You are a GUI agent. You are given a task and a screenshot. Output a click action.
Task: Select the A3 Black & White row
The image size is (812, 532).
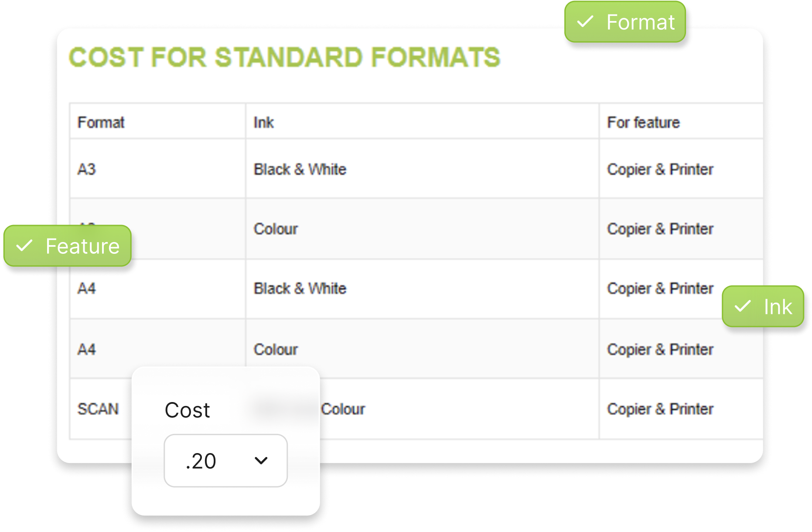click(416, 169)
